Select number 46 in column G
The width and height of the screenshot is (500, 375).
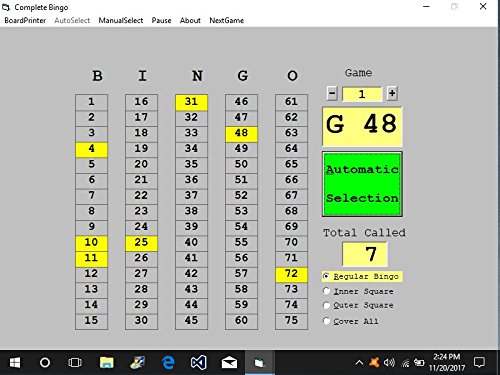point(241,102)
